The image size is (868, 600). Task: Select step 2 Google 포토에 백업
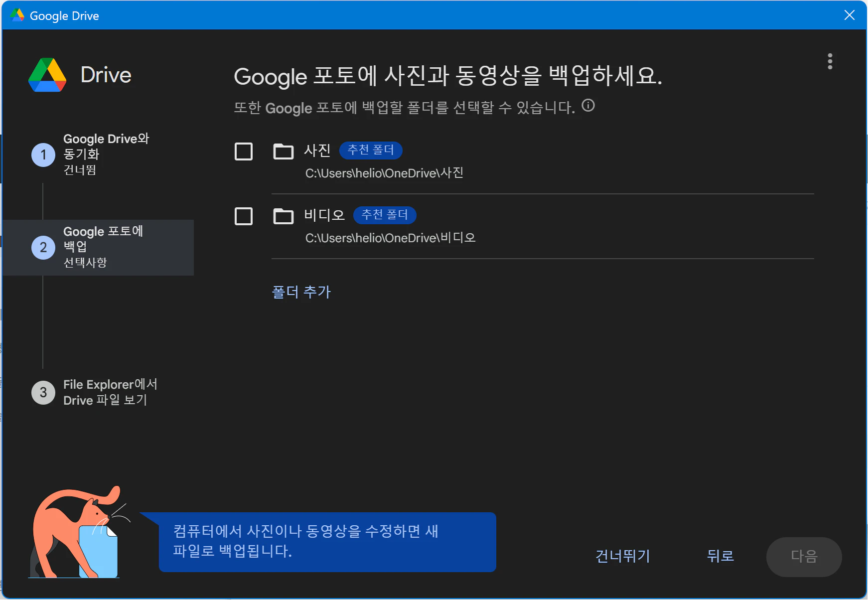pos(98,247)
